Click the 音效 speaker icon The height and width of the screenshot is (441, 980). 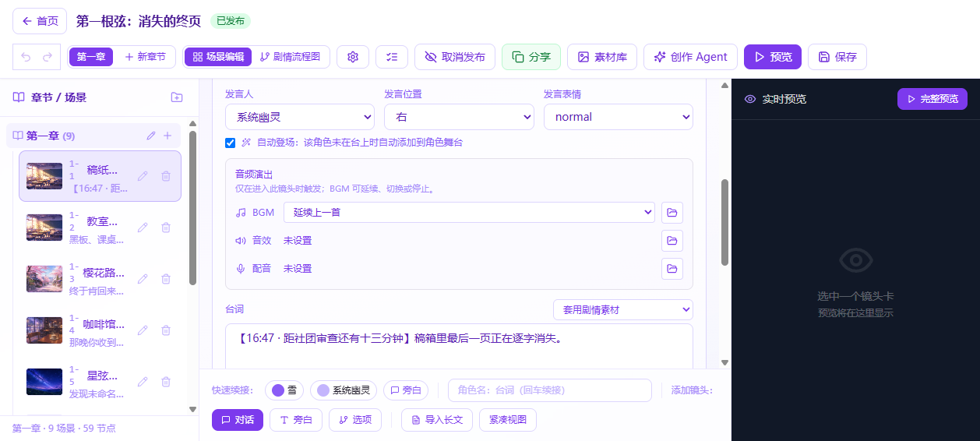pyautogui.click(x=241, y=240)
